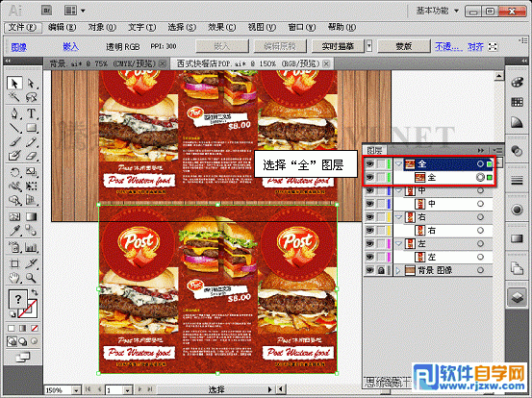The image size is (532, 398).
Task: Open the 视图 menu
Action: coord(262,27)
